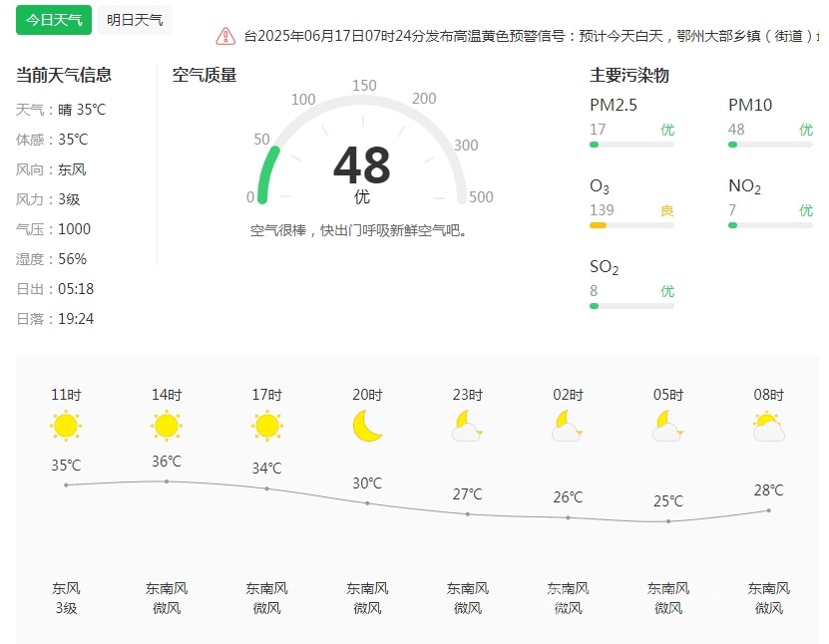Click the 14时 data point on the temperature line
The image size is (829, 644).
tap(167, 482)
